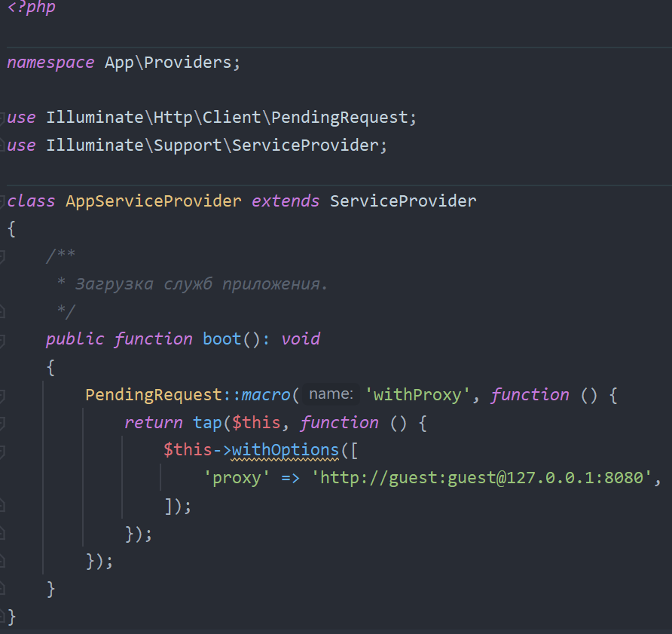
Task: Click the "*/" docblock closing
Action: (x=66, y=312)
